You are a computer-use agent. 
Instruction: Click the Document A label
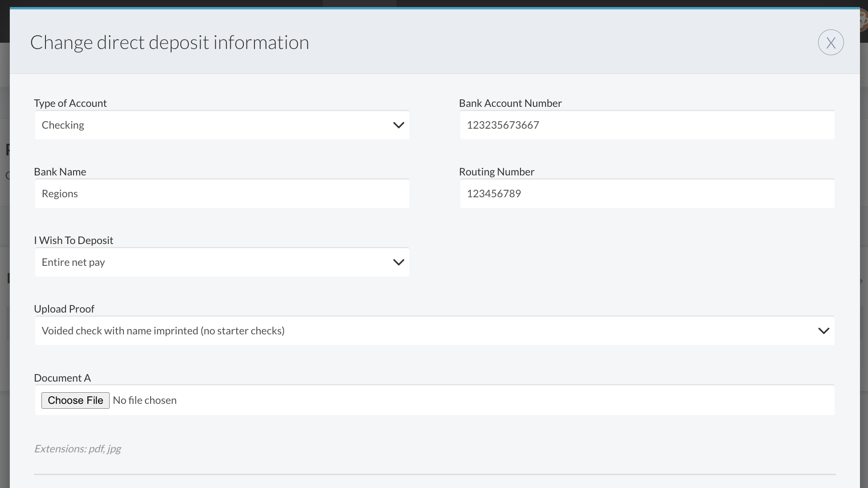[62, 378]
